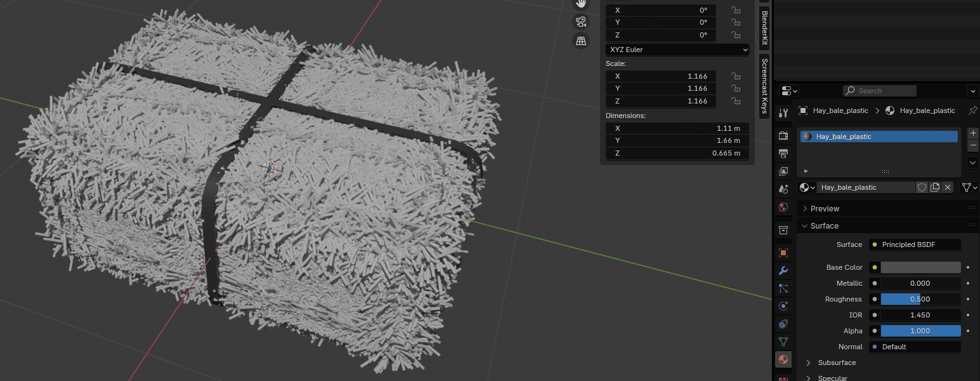Click the pin icon in properties header
The image size is (980, 381).
(x=972, y=110)
